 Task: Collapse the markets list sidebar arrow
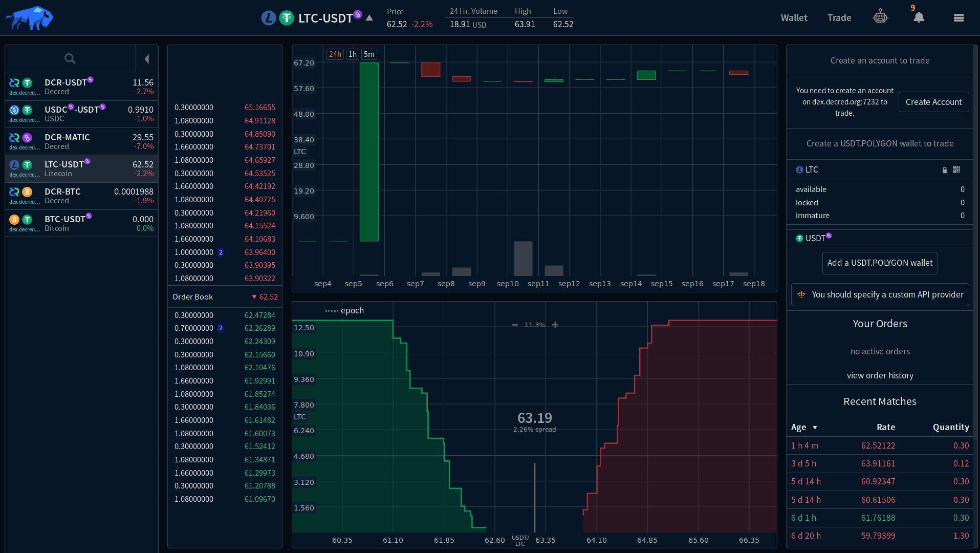point(147,59)
